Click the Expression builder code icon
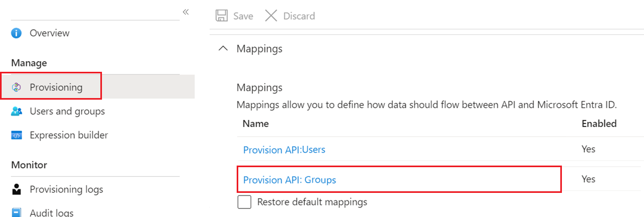Image resolution: width=644 pixels, height=217 pixels. 17,136
